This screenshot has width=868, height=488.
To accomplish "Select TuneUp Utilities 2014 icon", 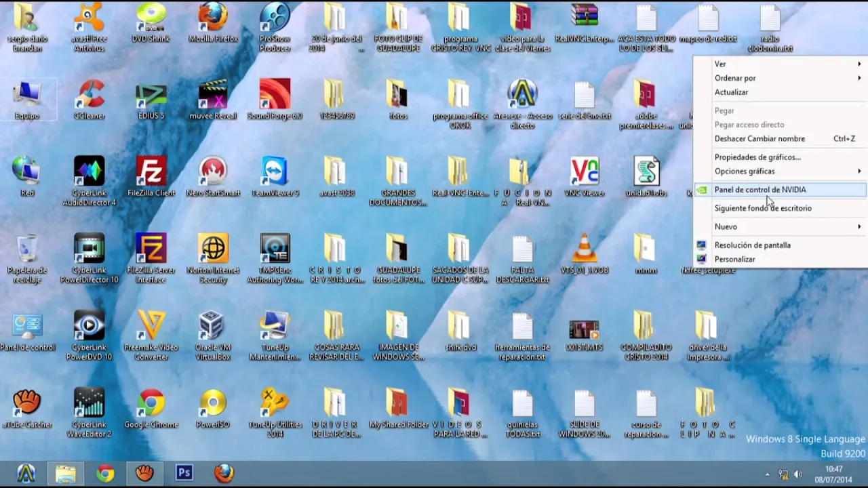I will (275, 413).
